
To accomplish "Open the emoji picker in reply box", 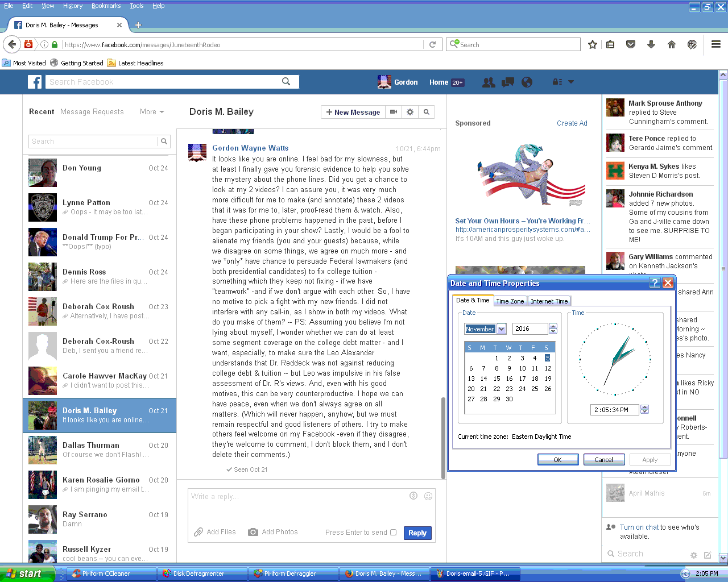I will pyautogui.click(x=428, y=496).
